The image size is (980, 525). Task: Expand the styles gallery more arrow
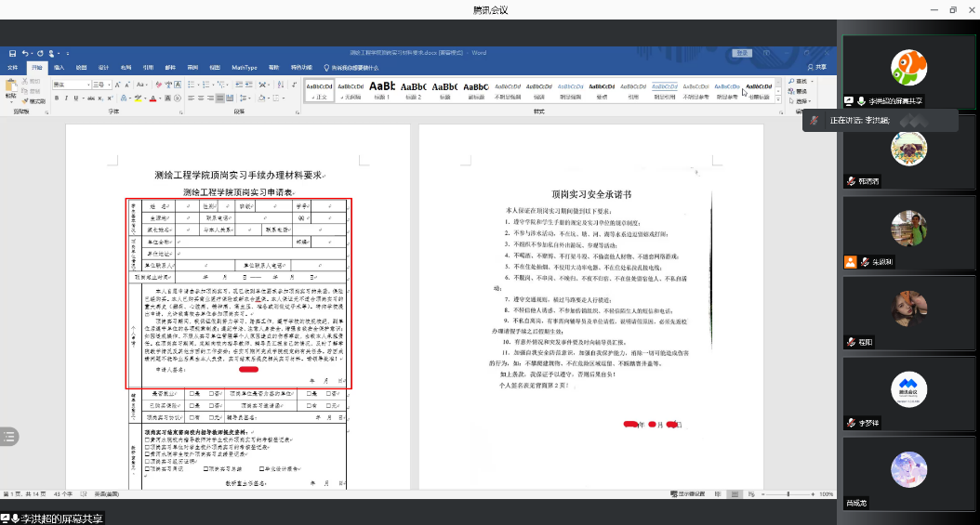click(777, 100)
